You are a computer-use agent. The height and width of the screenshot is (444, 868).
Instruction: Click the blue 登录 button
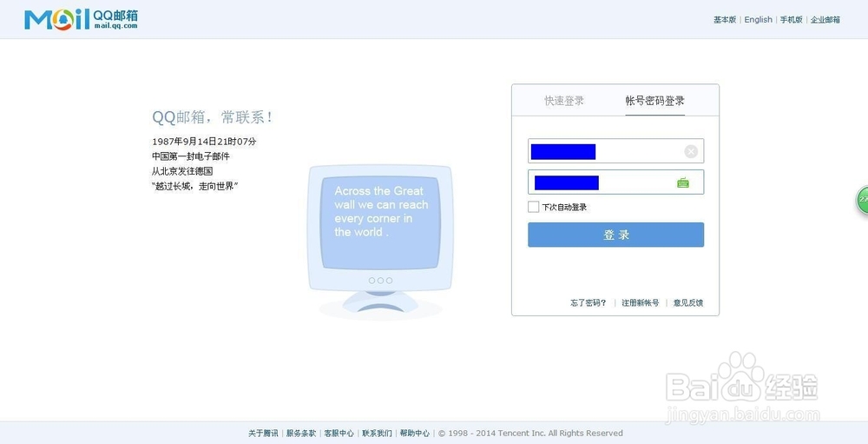pos(615,235)
